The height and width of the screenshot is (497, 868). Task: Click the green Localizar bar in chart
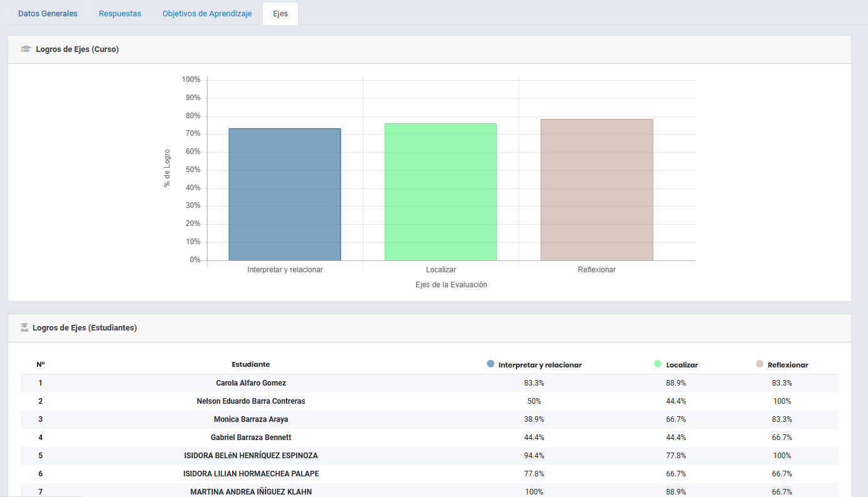click(x=441, y=192)
